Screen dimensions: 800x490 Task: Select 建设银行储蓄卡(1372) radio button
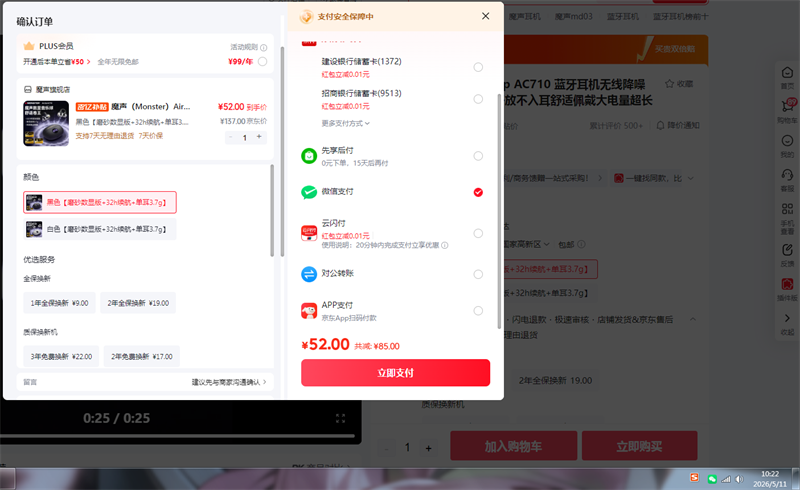click(478, 67)
